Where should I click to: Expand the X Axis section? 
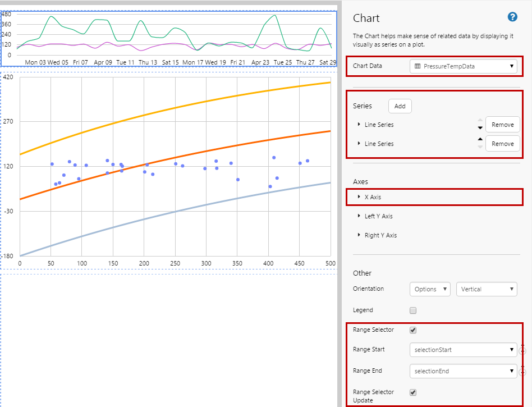(359, 197)
